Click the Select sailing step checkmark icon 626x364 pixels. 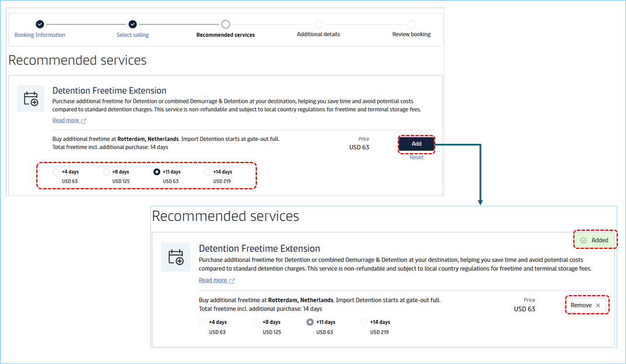click(x=133, y=24)
